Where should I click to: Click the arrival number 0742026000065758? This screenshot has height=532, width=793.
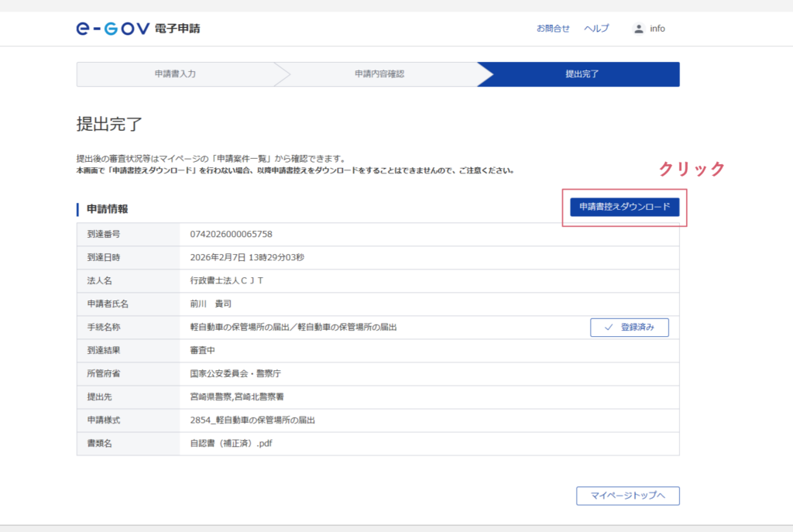(x=231, y=235)
